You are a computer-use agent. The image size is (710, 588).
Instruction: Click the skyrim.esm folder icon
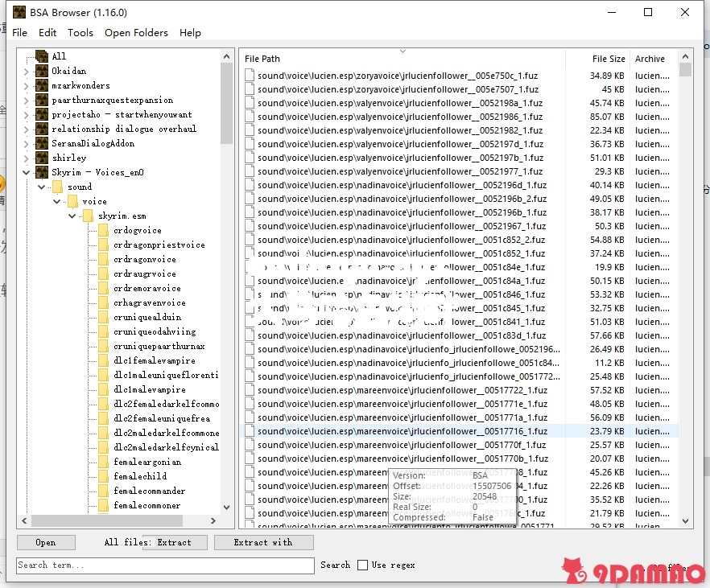[x=88, y=216]
